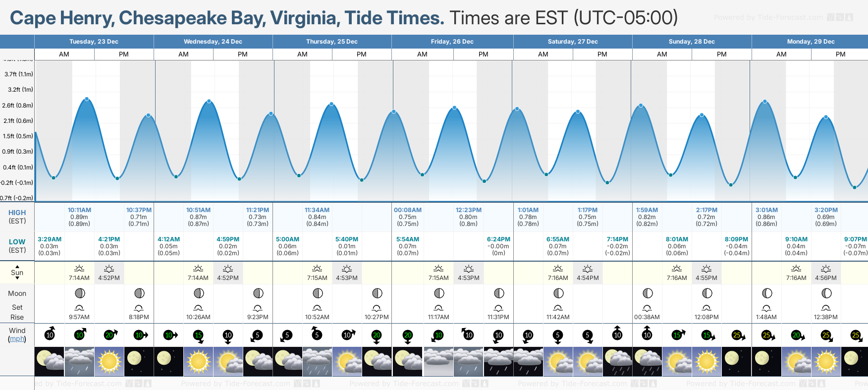Click the Cape Henry Tide Times page title
The image size is (868, 390).
click(x=227, y=18)
